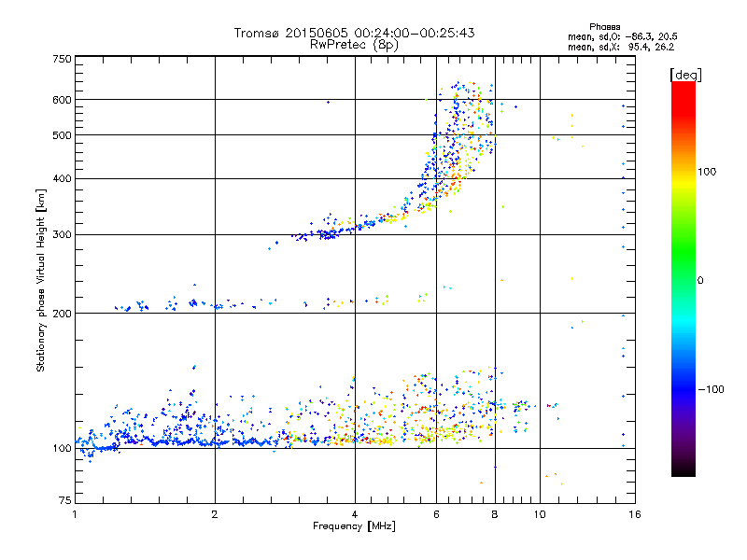The height and width of the screenshot is (560, 747).
Task: Click the '100' y-axis tick label
Action: (62, 449)
